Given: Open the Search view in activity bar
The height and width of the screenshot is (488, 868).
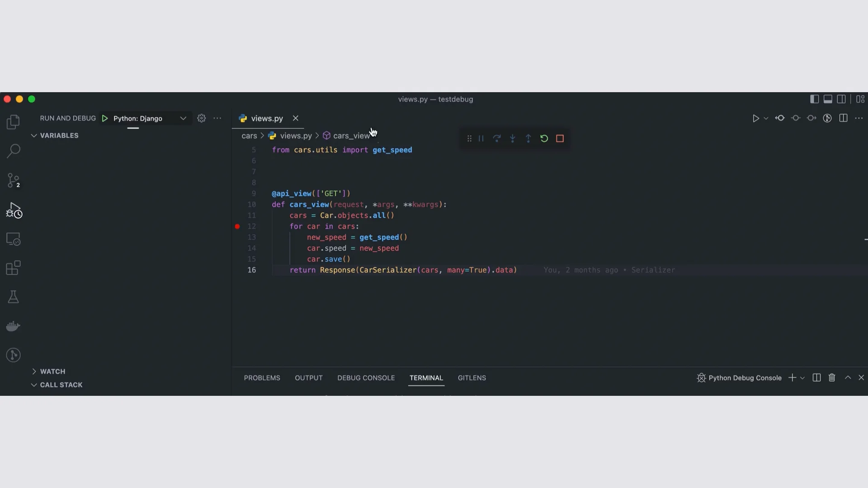Looking at the screenshot, I should [x=13, y=151].
